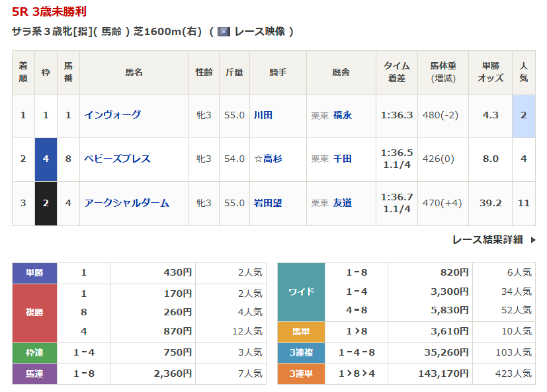
Task: Open trainer 千田 stable link
Action: (x=343, y=159)
